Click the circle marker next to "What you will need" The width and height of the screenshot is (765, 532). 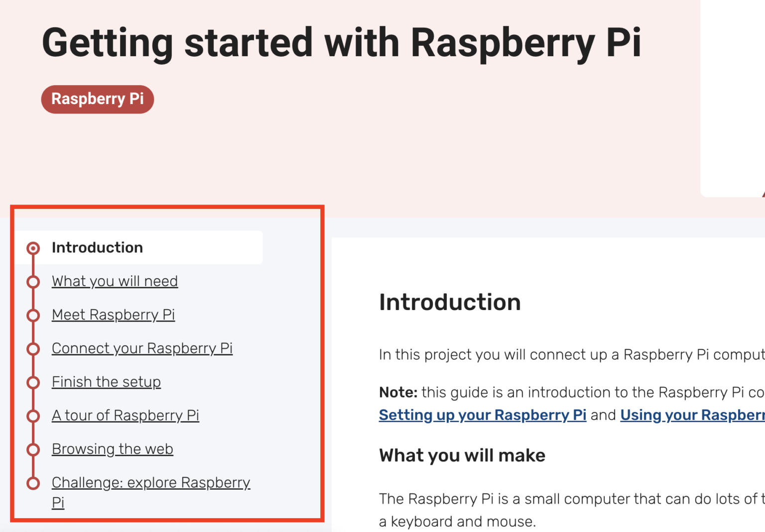pyautogui.click(x=33, y=282)
